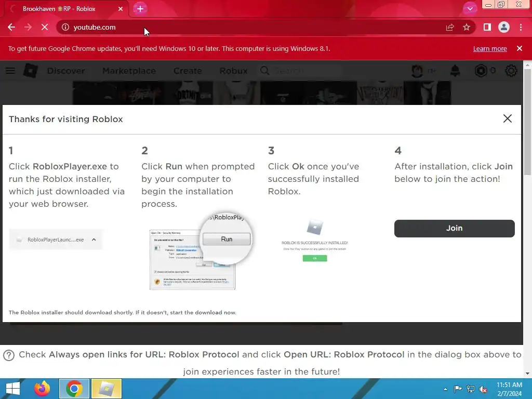
Task: Click the share page icon
Action: point(450,27)
